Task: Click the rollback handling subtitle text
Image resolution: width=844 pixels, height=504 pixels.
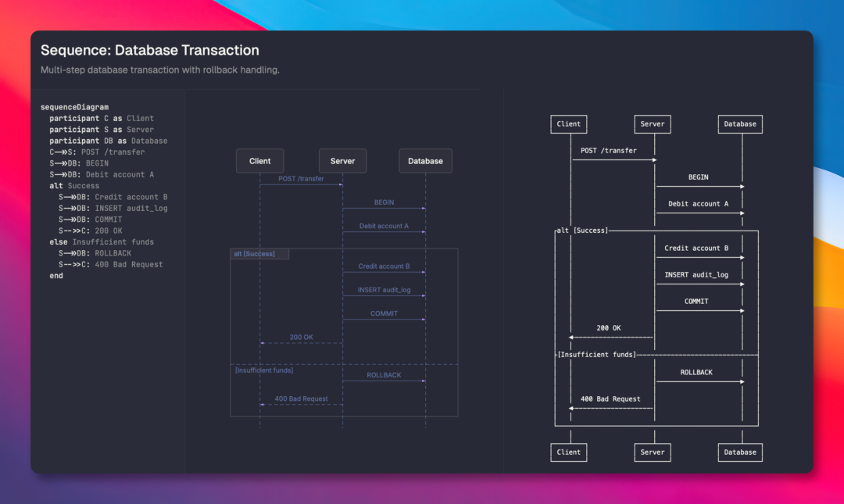Action: 159,70
